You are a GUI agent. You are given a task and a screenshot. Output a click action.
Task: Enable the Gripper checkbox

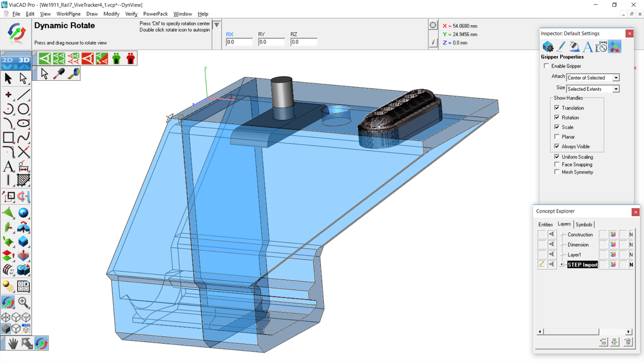tap(547, 66)
